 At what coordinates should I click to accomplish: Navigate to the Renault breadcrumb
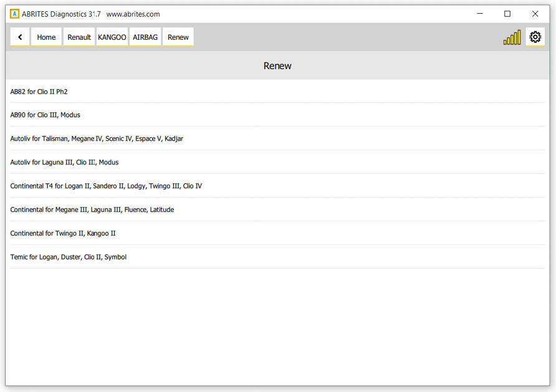coord(79,37)
